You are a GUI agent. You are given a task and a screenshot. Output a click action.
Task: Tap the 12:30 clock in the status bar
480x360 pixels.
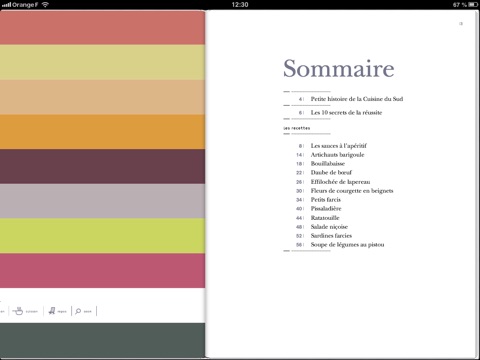[240, 5]
